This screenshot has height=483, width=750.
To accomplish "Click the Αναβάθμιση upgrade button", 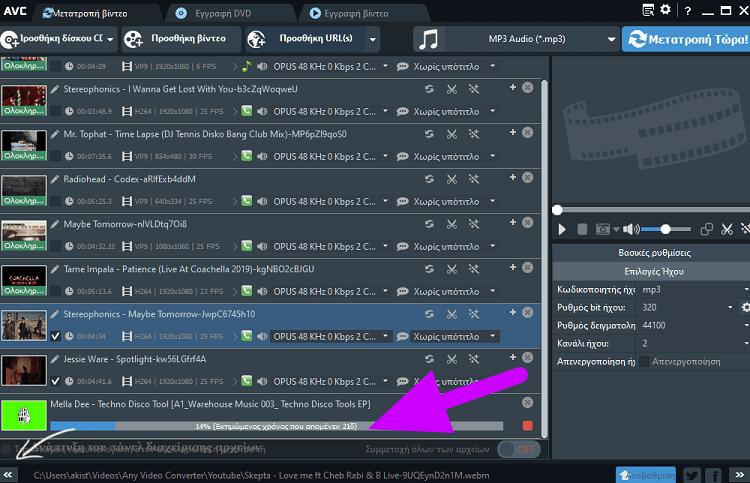I will pyautogui.click(x=646, y=475).
